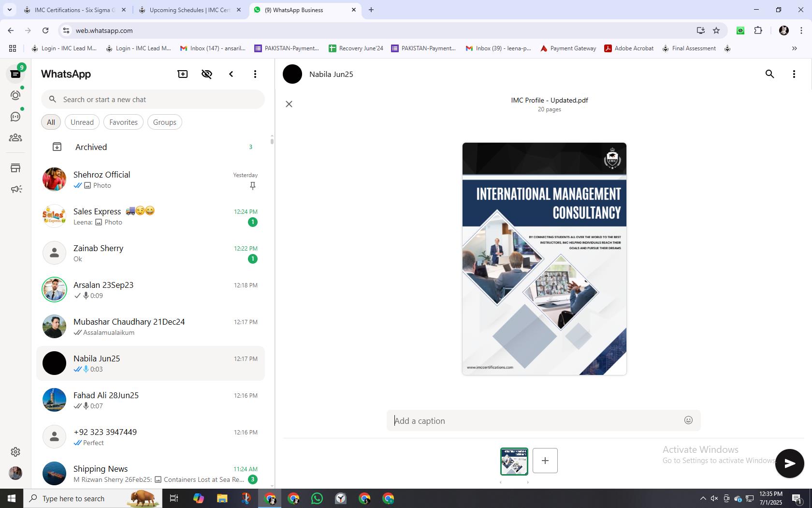
Task: Click the Search or start a new chat field
Action: pyautogui.click(x=153, y=99)
